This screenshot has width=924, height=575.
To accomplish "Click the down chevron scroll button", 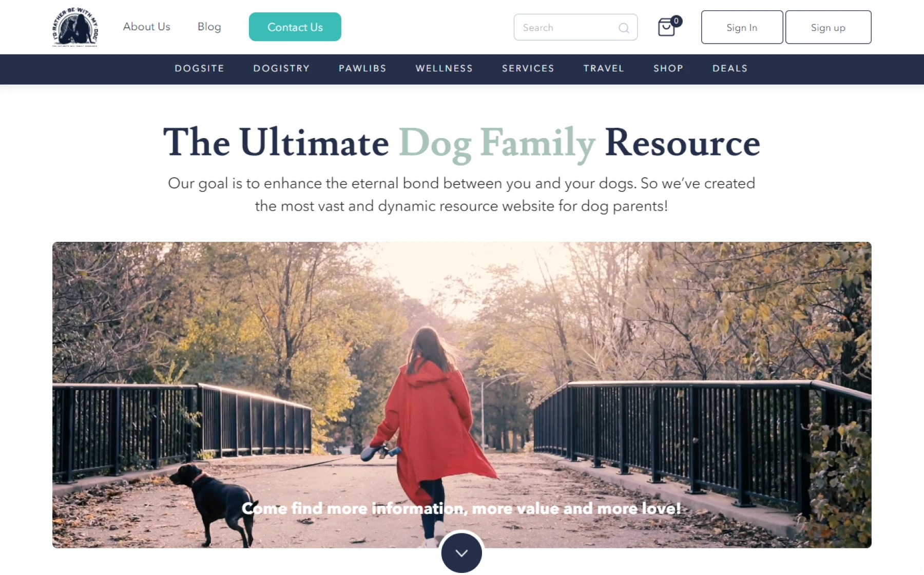I will [461, 553].
